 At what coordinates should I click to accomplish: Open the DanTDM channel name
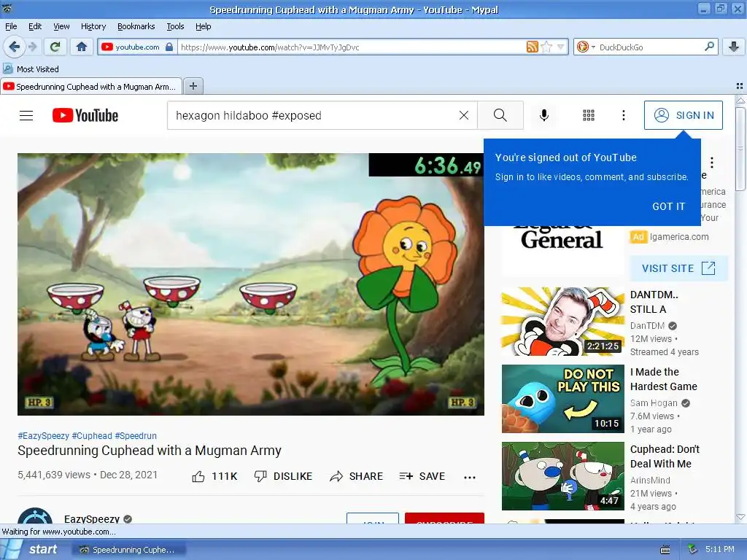648,326
